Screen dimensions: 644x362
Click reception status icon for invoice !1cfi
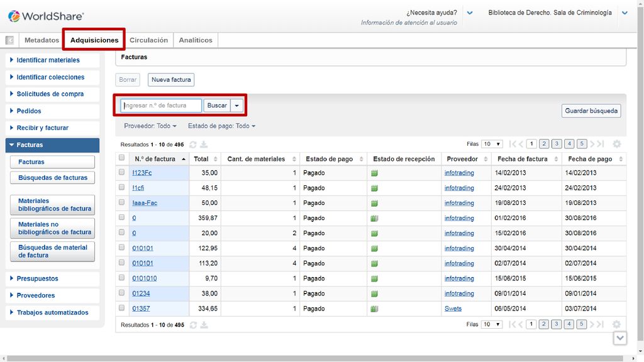point(374,189)
